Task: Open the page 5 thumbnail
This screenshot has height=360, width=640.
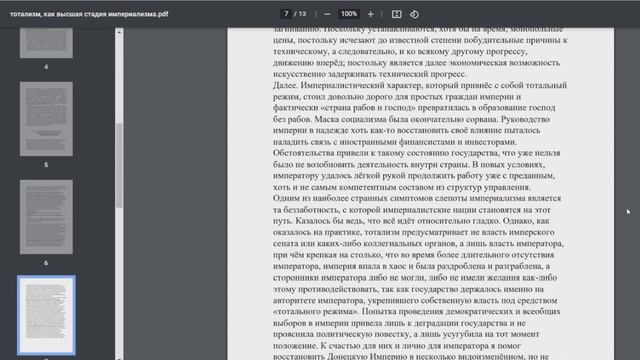Action: coord(46,119)
